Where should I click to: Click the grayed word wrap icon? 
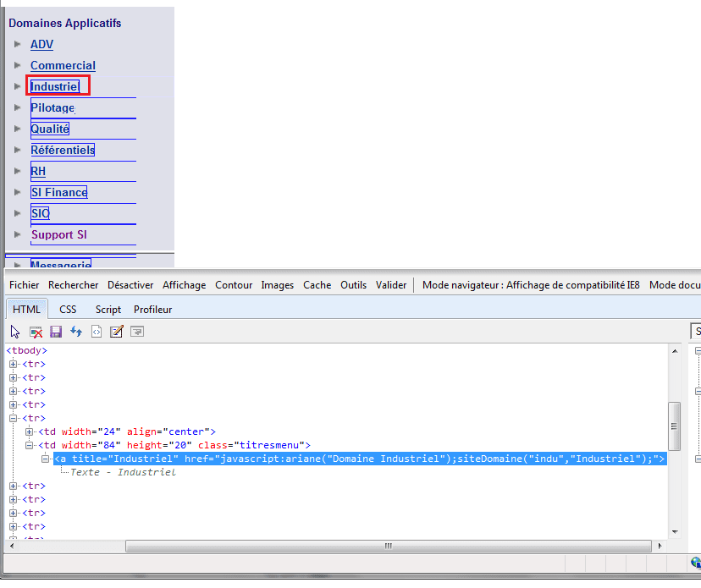coord(136,332)
